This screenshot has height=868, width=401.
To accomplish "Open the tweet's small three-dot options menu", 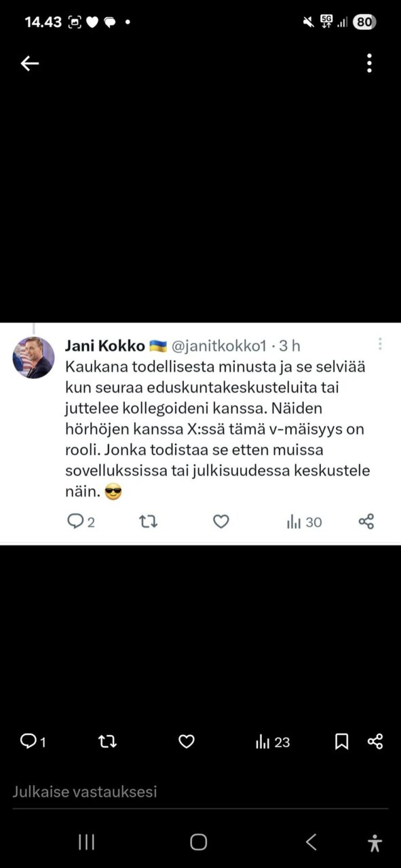I will [x=380, y=344].
